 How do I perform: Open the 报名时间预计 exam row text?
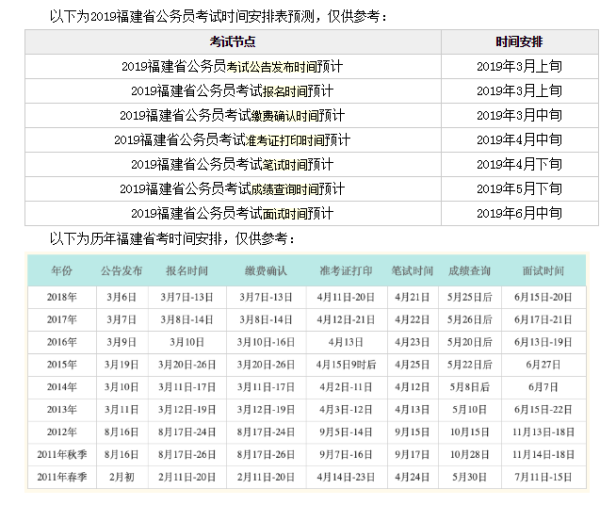232,91
